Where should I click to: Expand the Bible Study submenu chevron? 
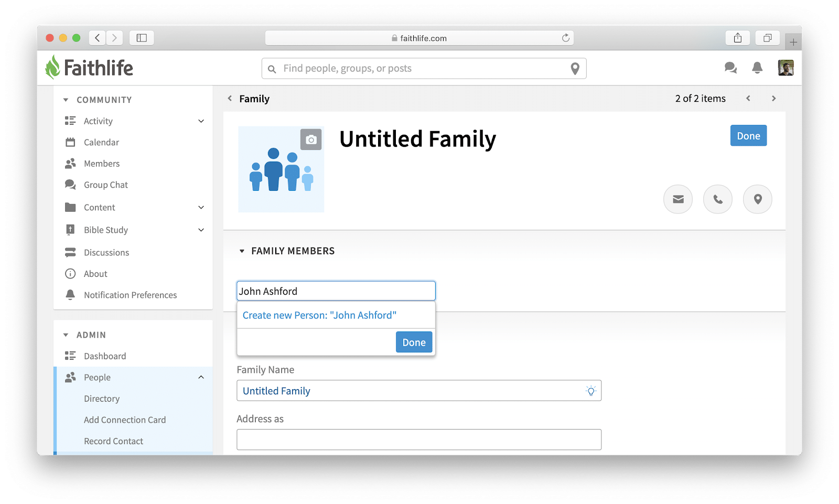tap(201, 230)
